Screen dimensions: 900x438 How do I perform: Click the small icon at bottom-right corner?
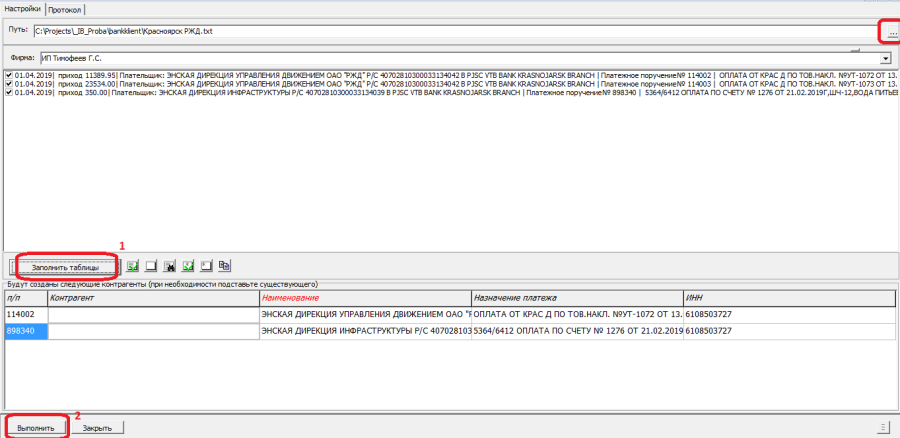coord(882,427)
